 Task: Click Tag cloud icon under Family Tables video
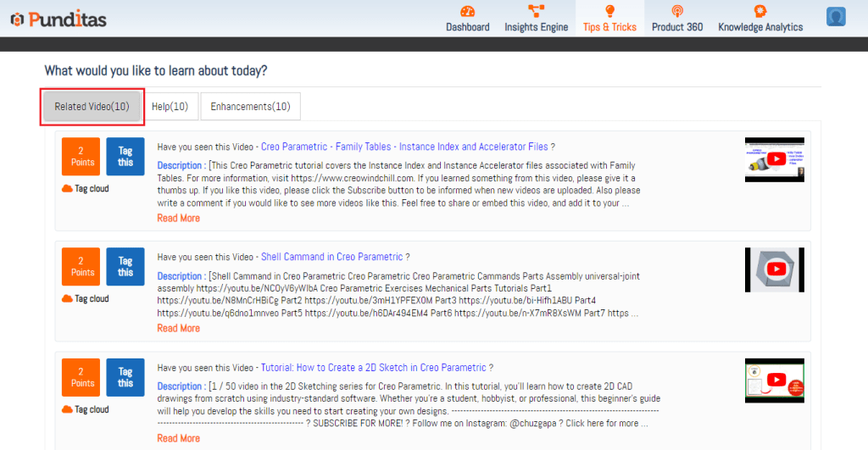pos(68,189)
